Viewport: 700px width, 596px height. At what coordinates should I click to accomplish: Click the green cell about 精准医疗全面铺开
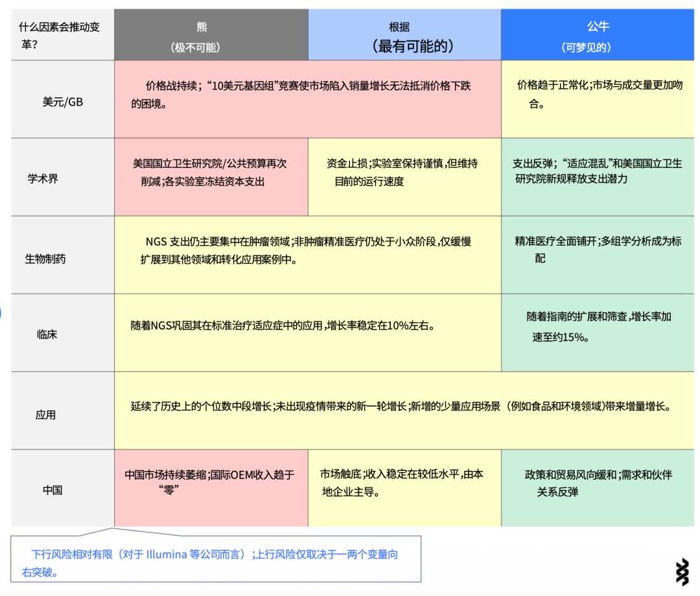pos(598,256)
